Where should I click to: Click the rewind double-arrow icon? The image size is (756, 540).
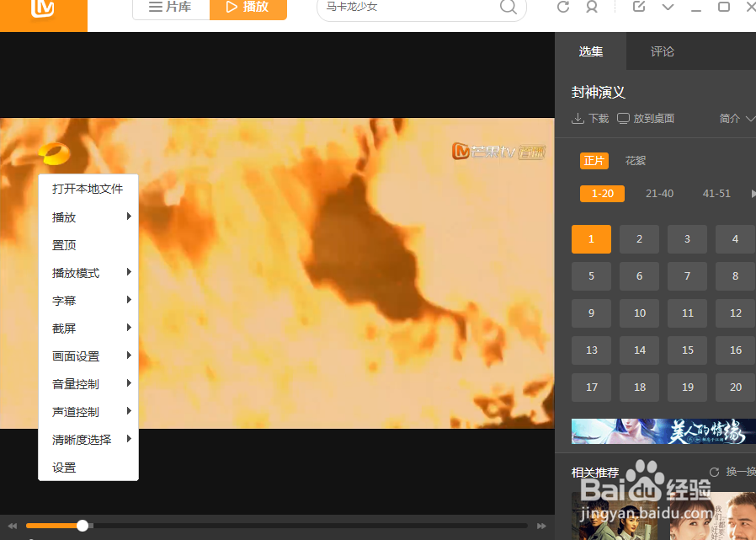click(12, 525)
